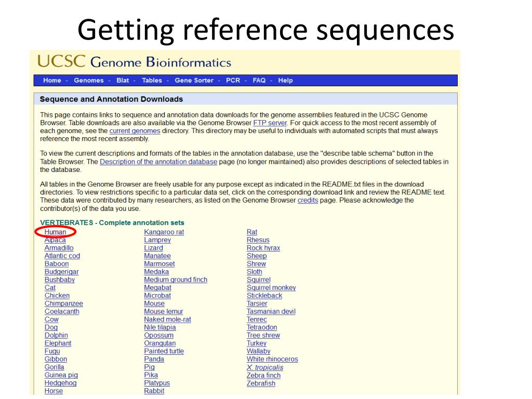Open the Armadillo downloads link
The height and width of the screenshot is (399, 532).
59,248
